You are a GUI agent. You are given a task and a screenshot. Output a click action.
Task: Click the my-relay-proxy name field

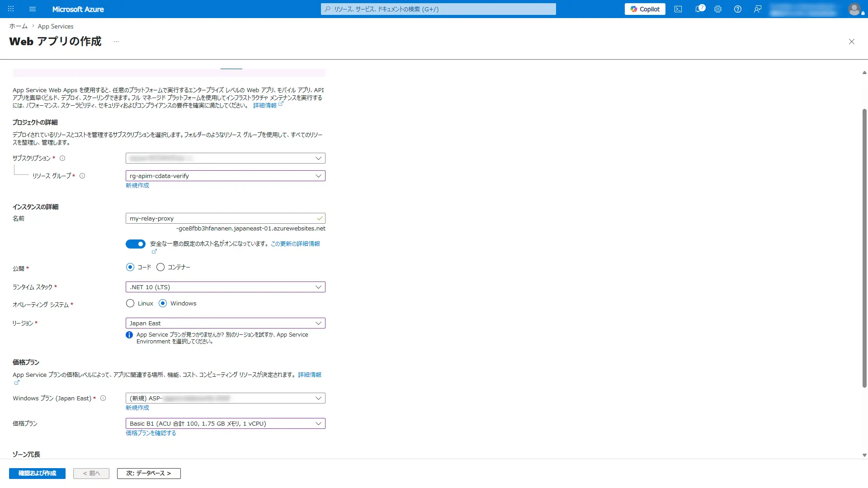point(225,218)
